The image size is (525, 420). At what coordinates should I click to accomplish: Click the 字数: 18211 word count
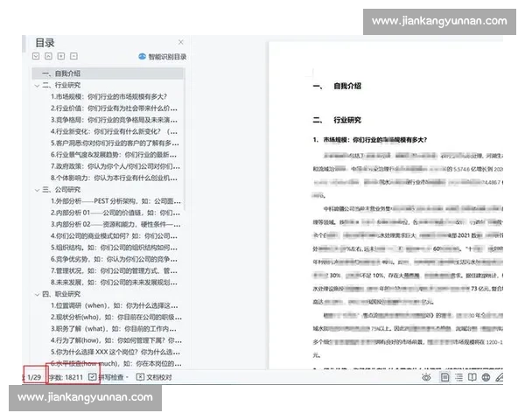click(66, 377)
